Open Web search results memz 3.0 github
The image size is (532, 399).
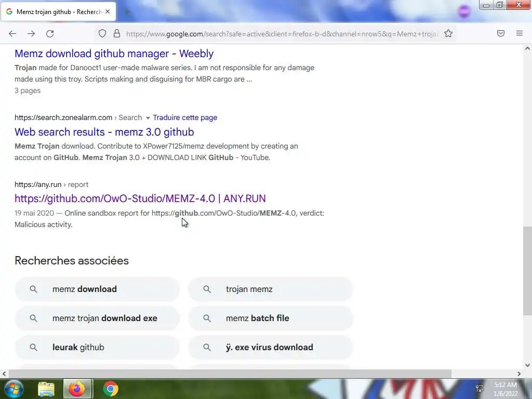click(104, 131)
